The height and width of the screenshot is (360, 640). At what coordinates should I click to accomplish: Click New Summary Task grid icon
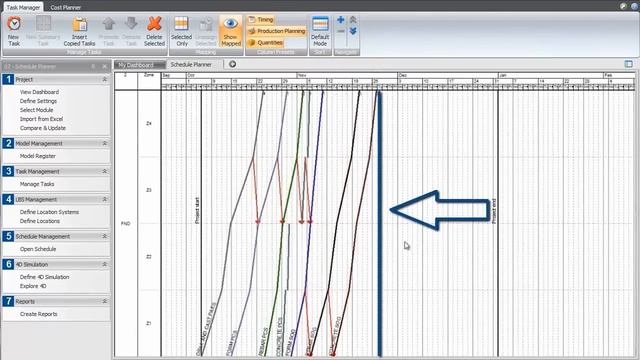point(43,24)
